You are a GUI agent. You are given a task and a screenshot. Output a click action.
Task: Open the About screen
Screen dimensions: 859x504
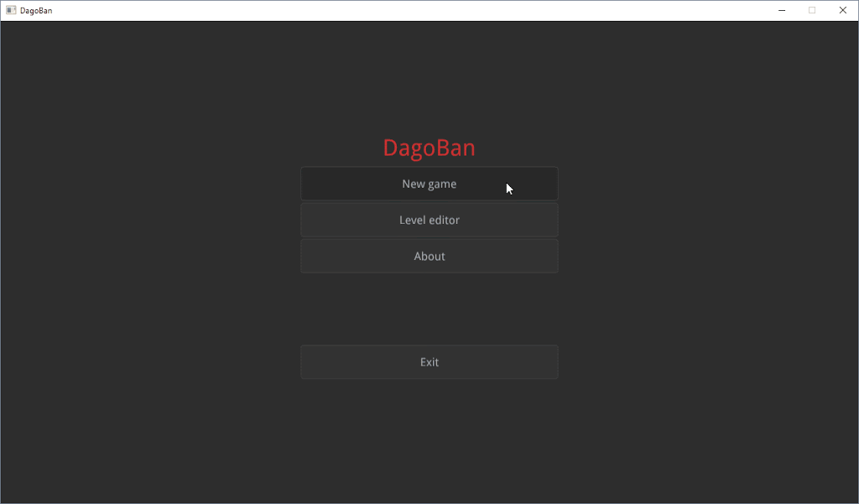coord(429,256)
